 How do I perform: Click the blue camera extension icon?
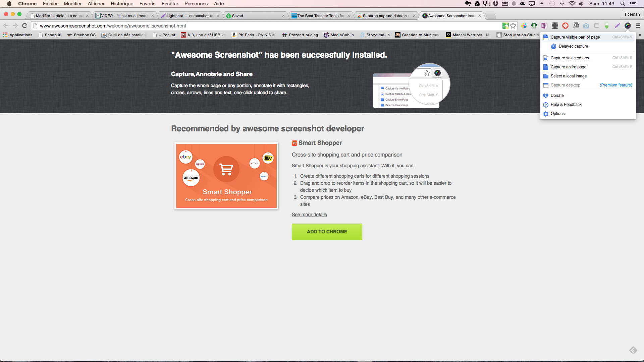pyautogui.click(x=586, y=25)
